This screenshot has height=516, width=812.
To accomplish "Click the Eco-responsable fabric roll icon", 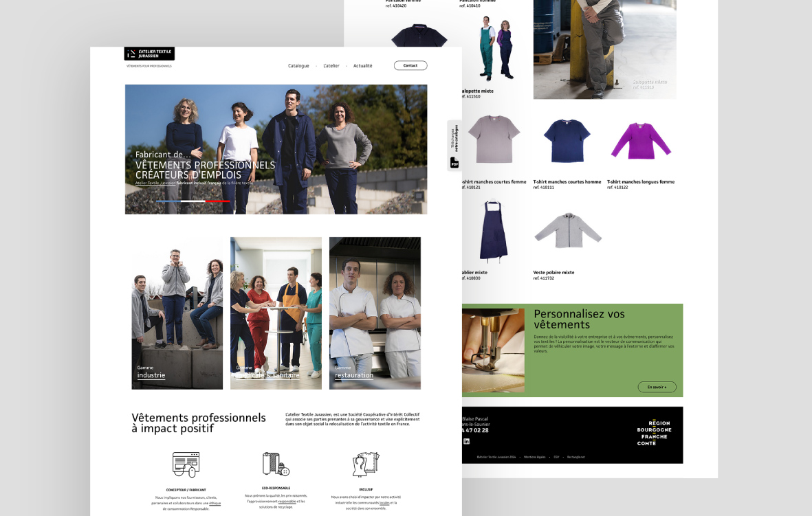I will coord(275,464).
